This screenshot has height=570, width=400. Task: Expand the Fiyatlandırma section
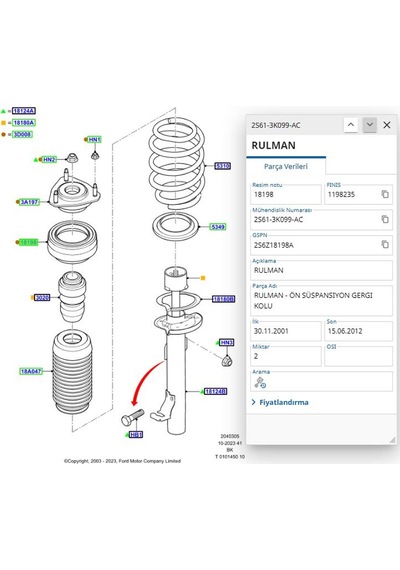[280, 402]
